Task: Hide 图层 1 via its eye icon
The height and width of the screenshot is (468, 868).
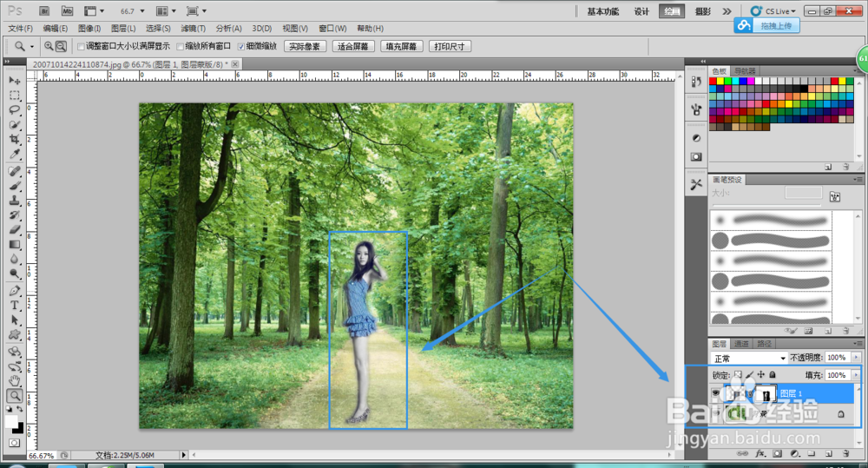Action: click(716, 393)
